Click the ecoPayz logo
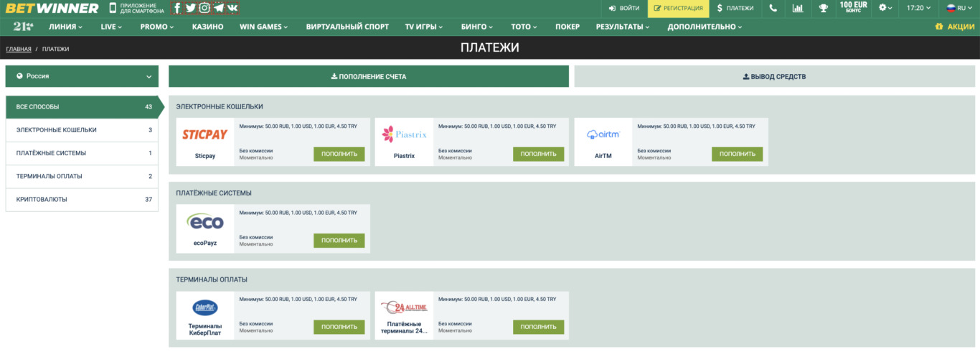The height and width of the screenshot is (352, 980). click(x=205, y=221)
